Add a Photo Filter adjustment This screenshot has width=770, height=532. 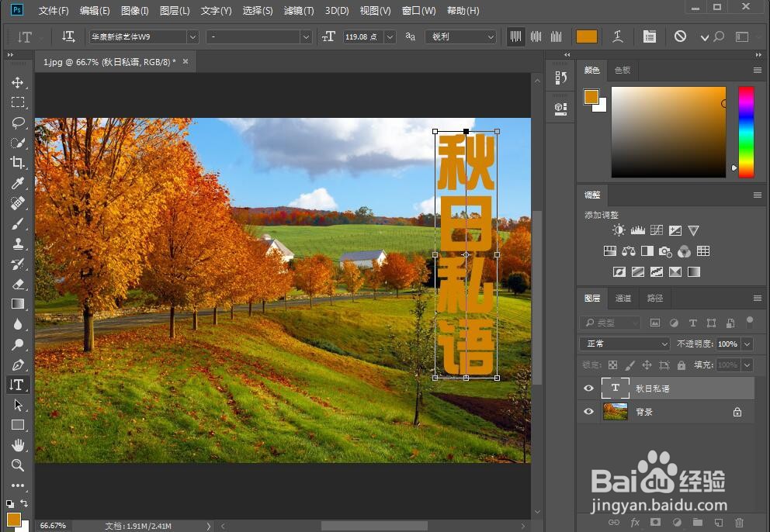[665, 251]
